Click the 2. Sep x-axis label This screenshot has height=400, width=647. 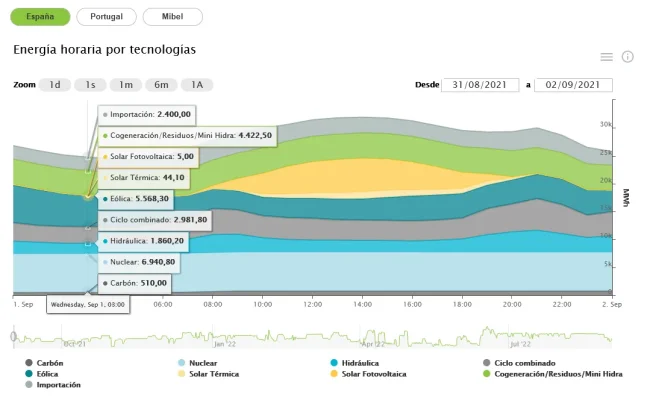click(x=612, y=304)
